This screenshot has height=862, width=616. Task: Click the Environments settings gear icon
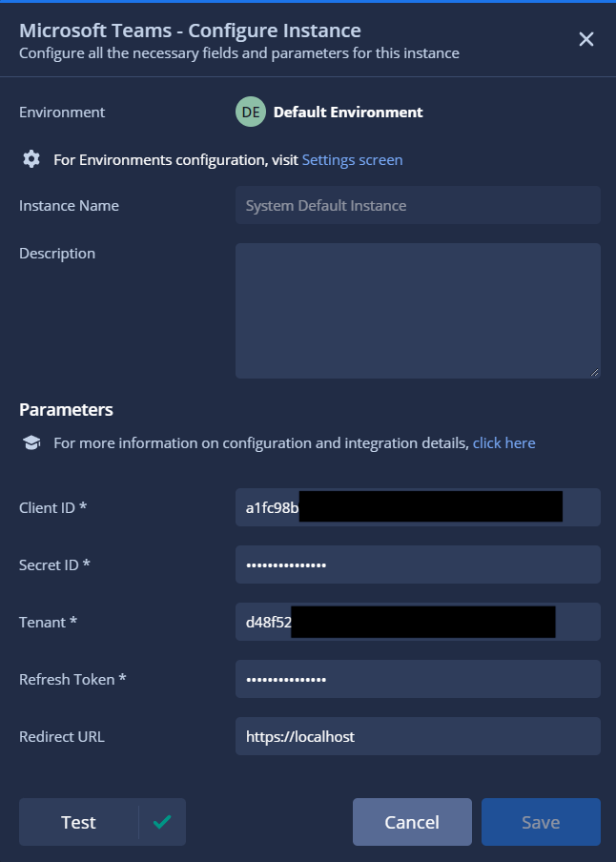(x=31, y=158)
